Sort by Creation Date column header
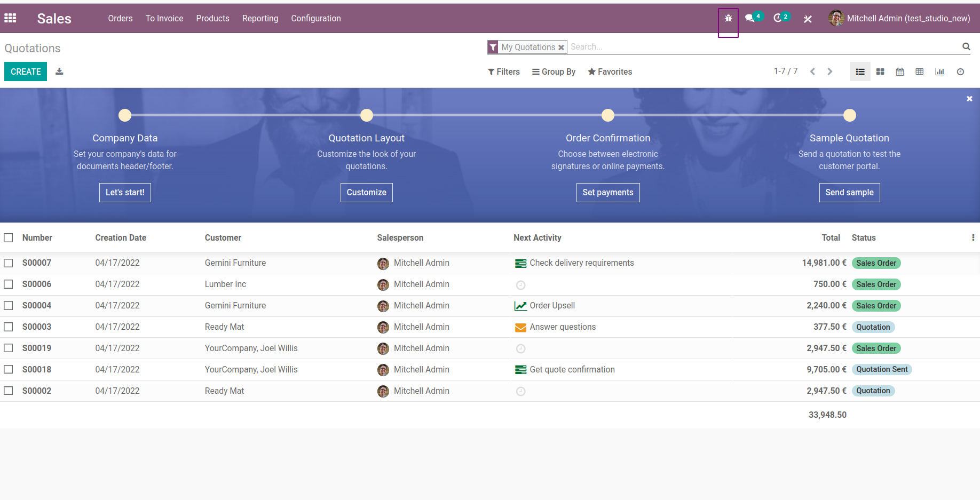 coord(121,237)
